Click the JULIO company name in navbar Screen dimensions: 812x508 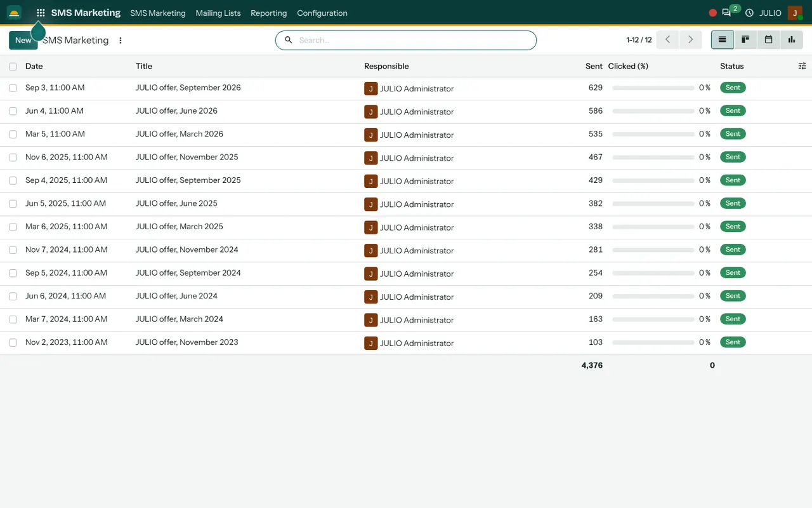(x=770, y=13)
